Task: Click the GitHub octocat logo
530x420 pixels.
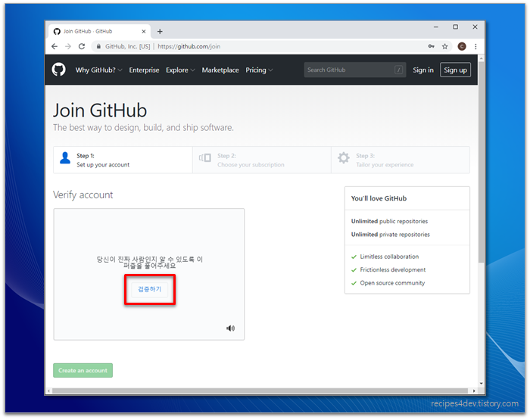Action: tap(59, 70)
